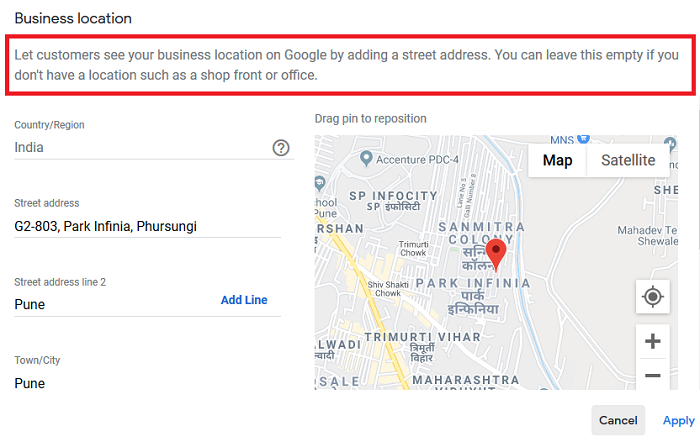Zoom in using the plus icon
Image resolution: width=700 pixels, height=440 pixels.
pyautogui.click(x=652, y=341)
